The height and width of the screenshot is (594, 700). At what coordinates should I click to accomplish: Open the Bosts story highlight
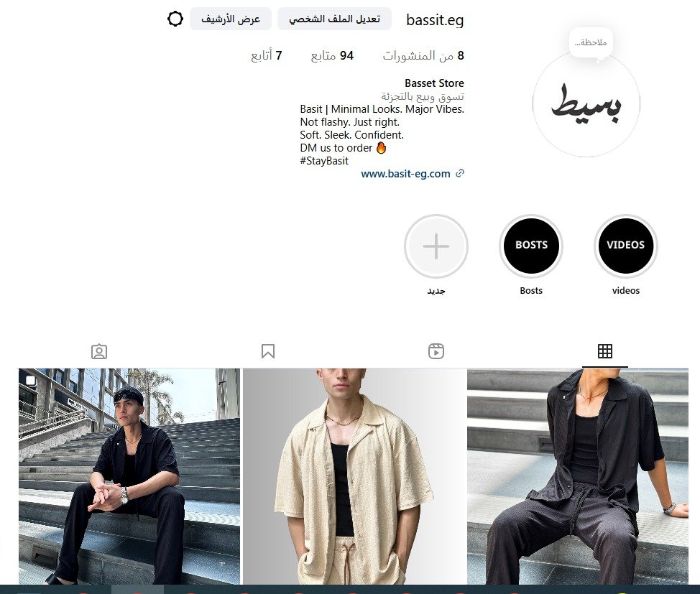pyautogui.click(x=531, y=246)
